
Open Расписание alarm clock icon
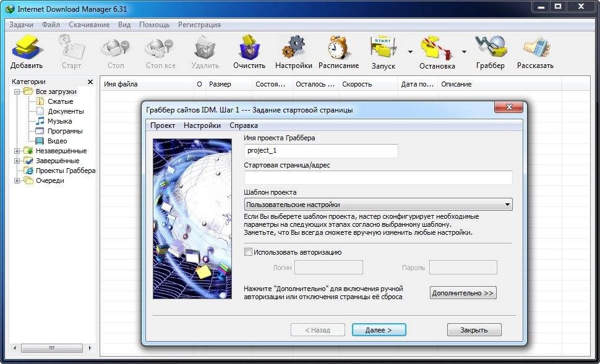point(338,46)
